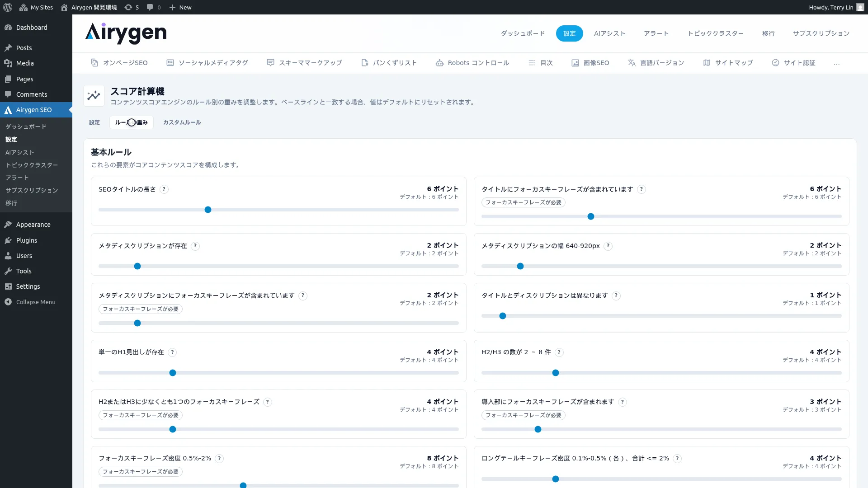868x488 pixels.
Task: Adjust the SEOタイトルの長さ weight slider
Action: click(278, 210)
